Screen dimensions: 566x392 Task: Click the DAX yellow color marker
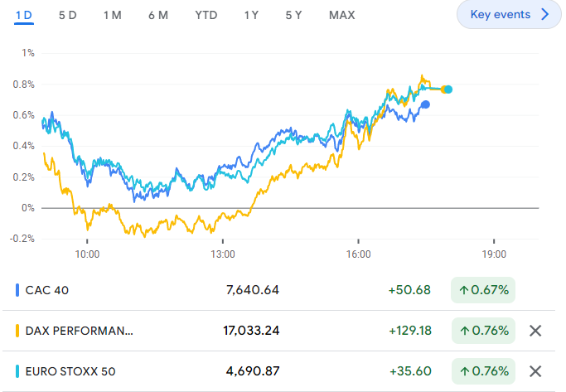[17, 331]
